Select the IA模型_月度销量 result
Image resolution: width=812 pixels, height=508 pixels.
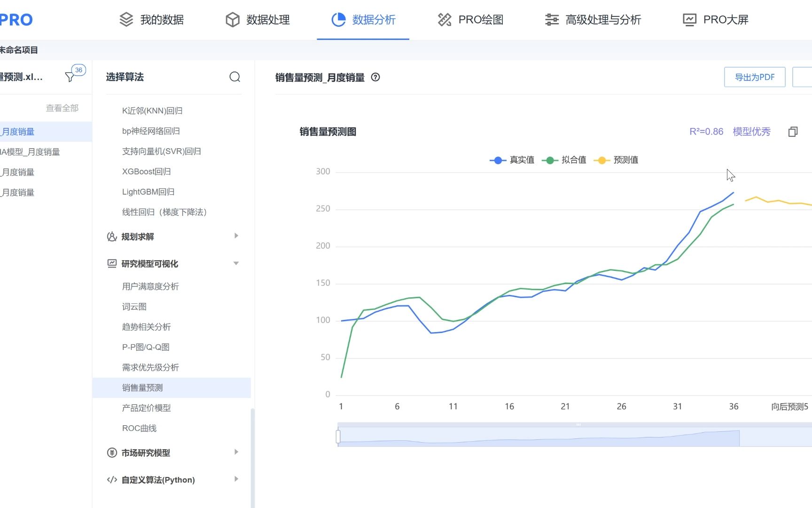(x=30, y=152)
